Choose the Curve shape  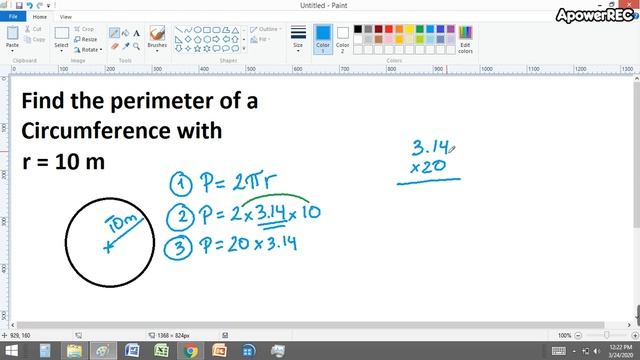[188, 30]
